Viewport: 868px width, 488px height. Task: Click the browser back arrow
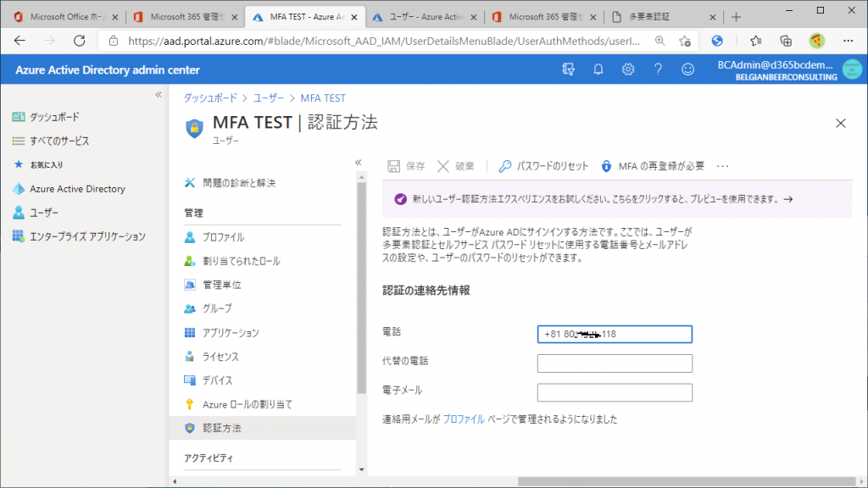click(20, 41)
